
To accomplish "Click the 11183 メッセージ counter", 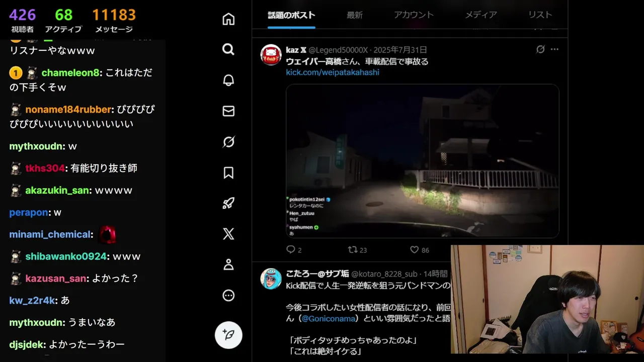I will (114, 21).
